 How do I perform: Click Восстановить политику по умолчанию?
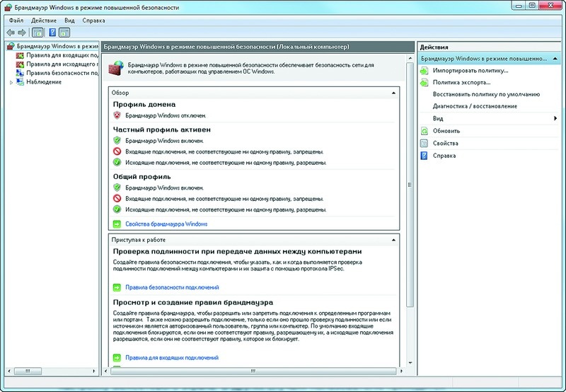click(x=486, y=95)
